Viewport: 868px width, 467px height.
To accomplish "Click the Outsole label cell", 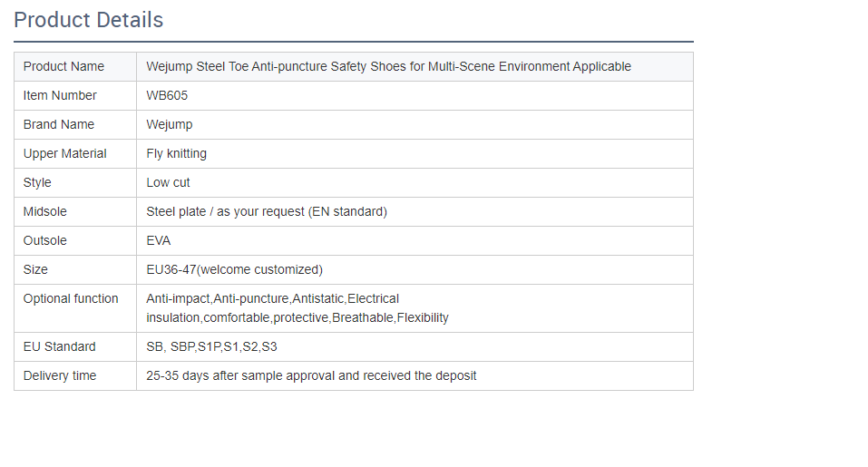I will coord(45,240).
